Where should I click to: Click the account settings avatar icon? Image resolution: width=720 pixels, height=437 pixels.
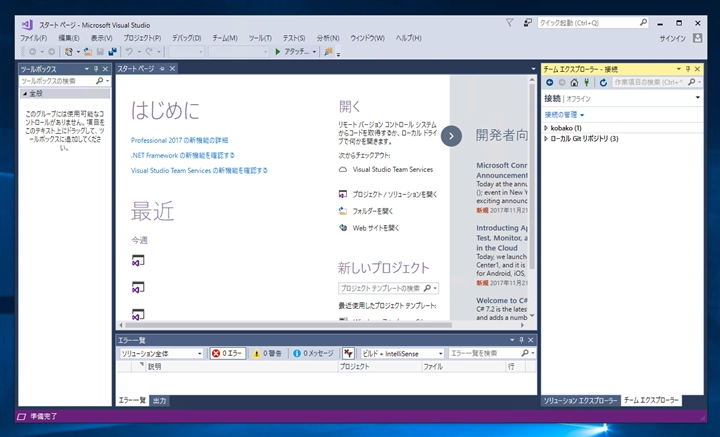pos(698,38)
